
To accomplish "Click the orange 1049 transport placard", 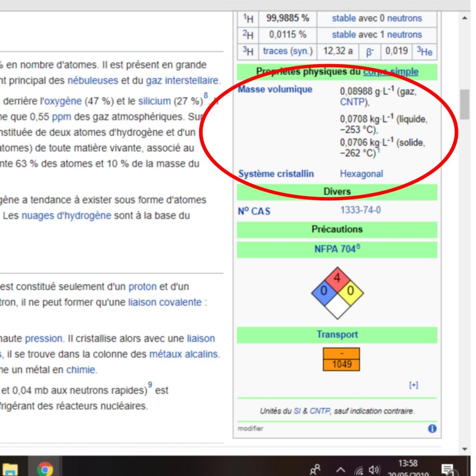I will [341, 359].
